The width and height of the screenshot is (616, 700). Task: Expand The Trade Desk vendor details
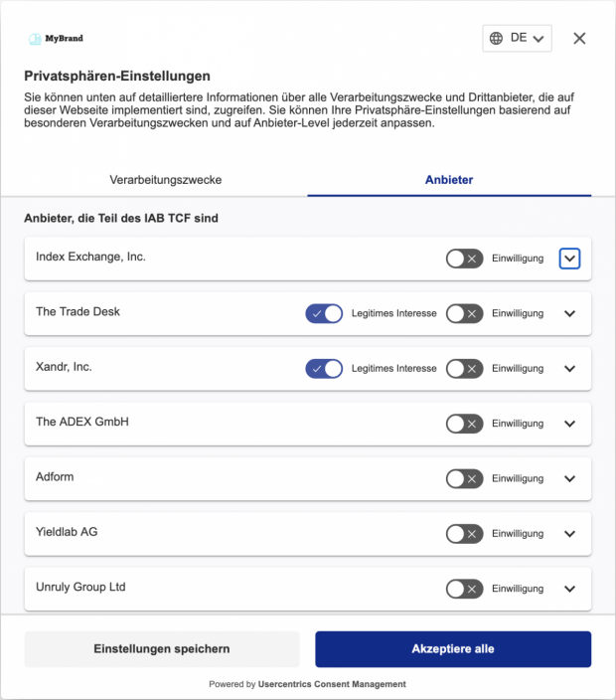[x=569, y=313]
